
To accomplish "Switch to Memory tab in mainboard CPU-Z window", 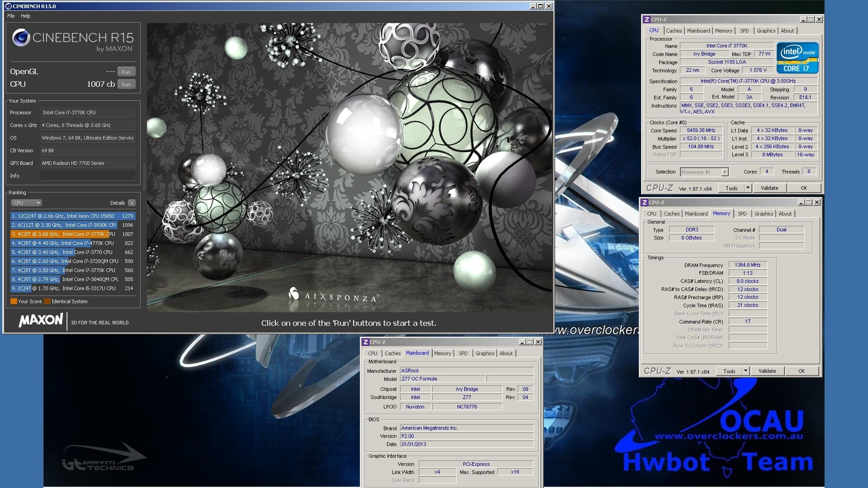I will [443, 353].
